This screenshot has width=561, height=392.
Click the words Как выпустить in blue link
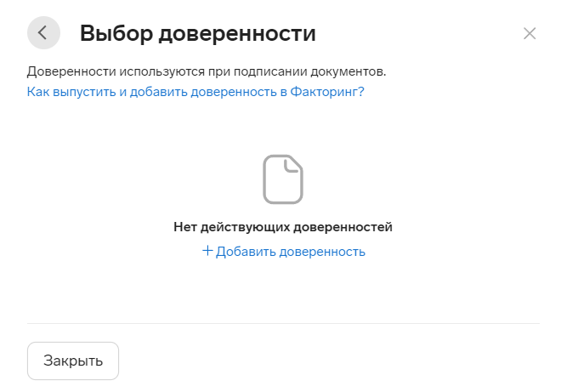tap(71, 92)
